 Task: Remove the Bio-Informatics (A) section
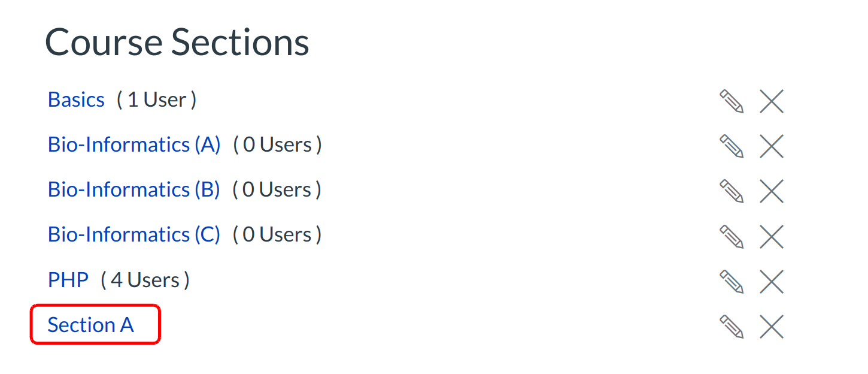[x=772, y=146]
